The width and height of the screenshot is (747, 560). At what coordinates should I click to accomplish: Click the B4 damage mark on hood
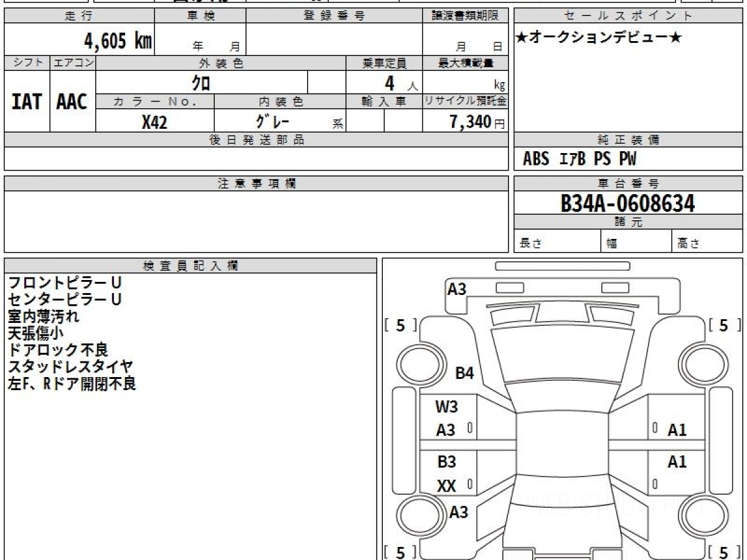click(x=464, y=373)
